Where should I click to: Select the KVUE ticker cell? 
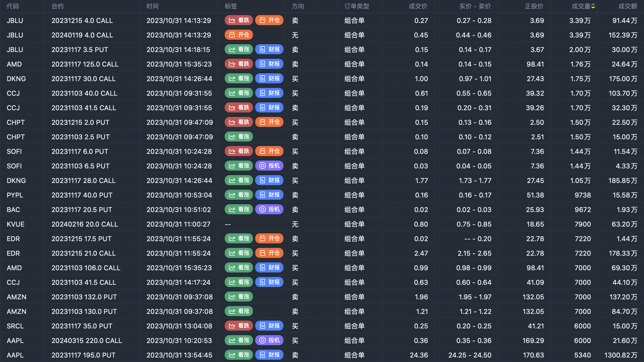coord(16,224)
